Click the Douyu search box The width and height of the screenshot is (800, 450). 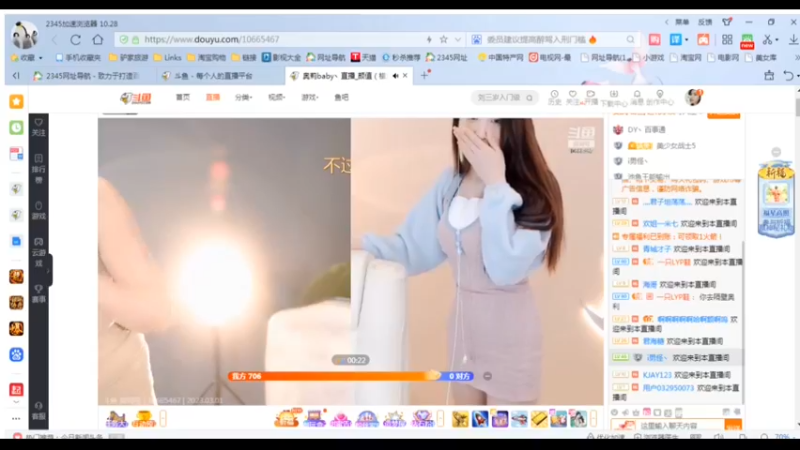[x=504, y=97]
